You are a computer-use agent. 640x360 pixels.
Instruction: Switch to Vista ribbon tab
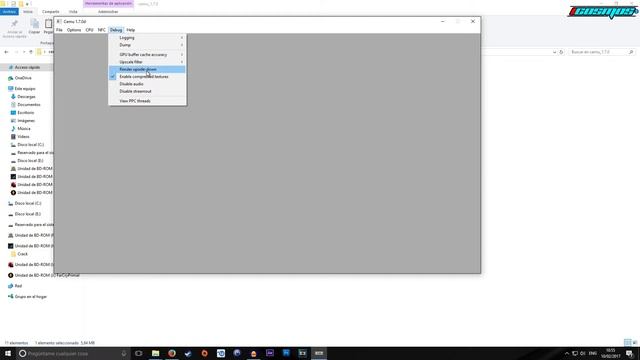pos(73,12)
